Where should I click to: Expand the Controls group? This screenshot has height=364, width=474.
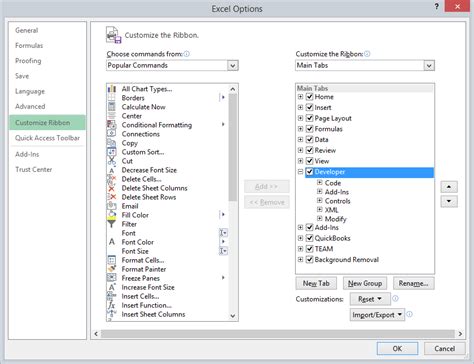click(x=320, y=200)
